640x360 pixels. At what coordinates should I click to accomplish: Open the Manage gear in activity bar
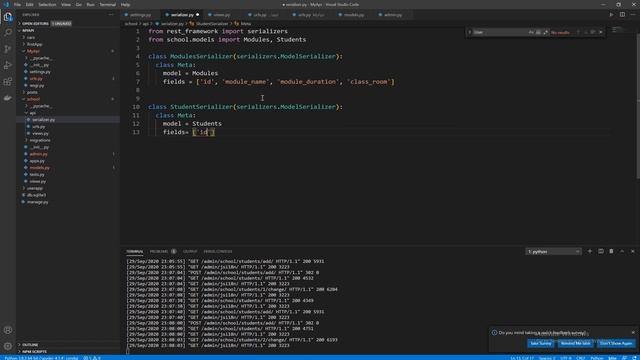[x=8, y=346]
